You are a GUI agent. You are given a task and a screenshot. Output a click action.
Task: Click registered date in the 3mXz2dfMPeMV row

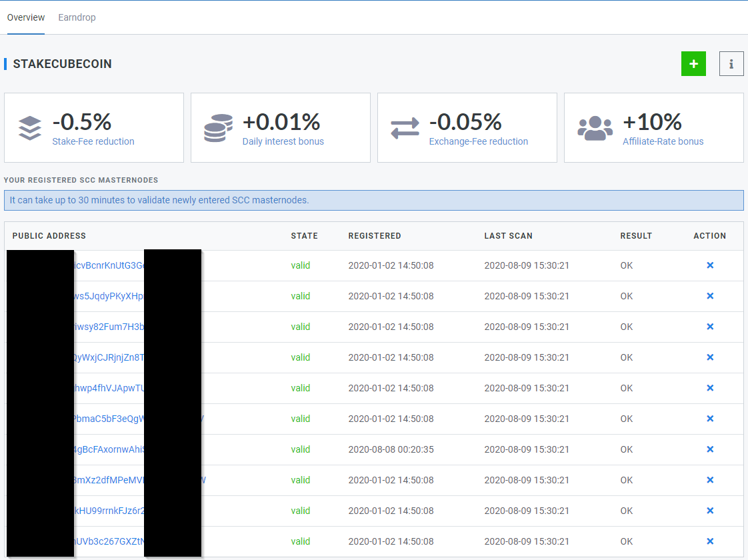(x=391, y=480)
